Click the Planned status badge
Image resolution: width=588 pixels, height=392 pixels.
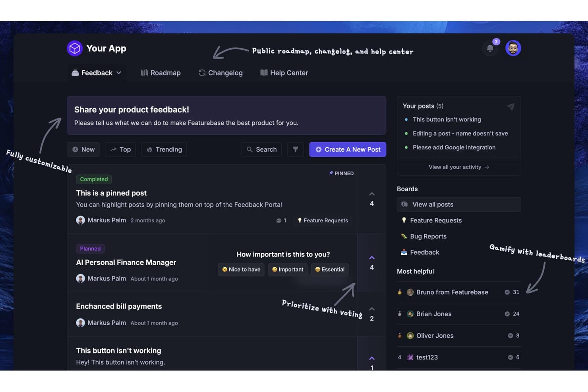tap(90, 249)
